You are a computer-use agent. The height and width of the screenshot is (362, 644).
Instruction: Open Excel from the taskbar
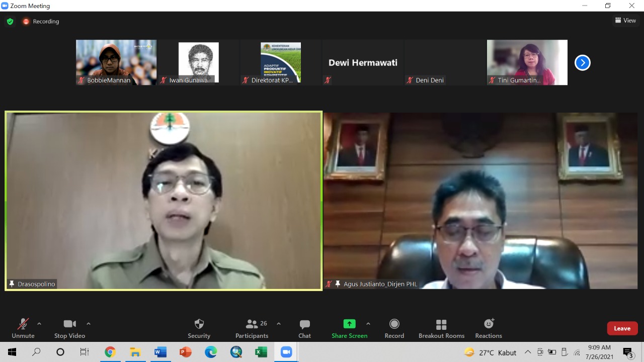click(x=261, y=352)
